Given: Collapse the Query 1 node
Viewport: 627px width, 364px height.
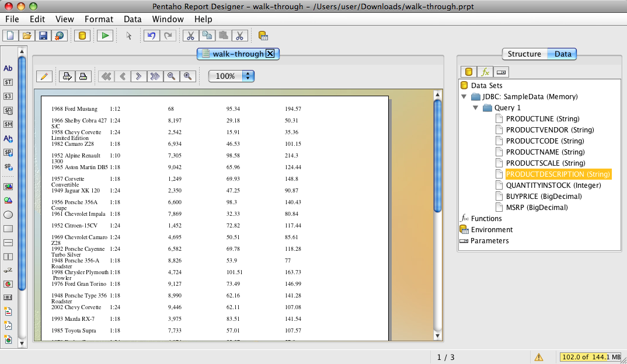Looking at the screenshot, I should (x=475, y=108).
